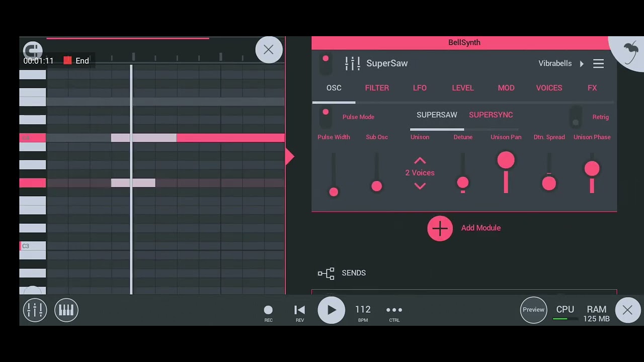
Task: Switch to the VOICES tab
Action: tap(549, 88)
